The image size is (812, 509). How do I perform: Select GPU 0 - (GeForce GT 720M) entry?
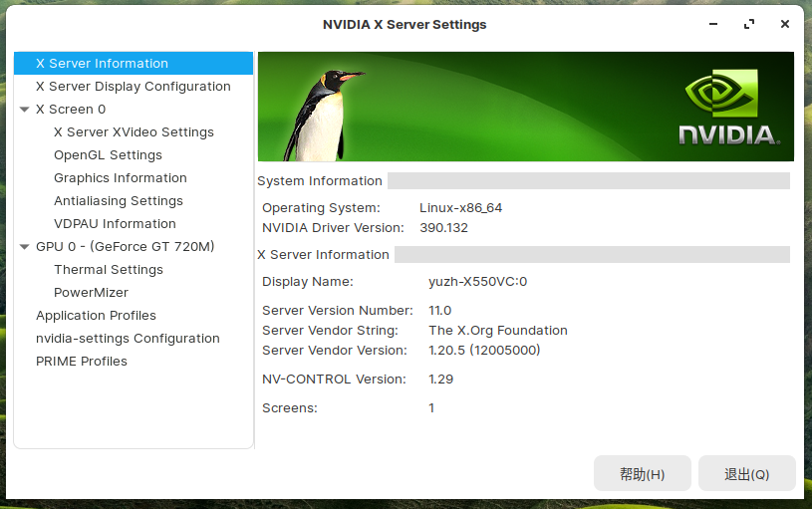pyautogui.click(x=125, y=246)
